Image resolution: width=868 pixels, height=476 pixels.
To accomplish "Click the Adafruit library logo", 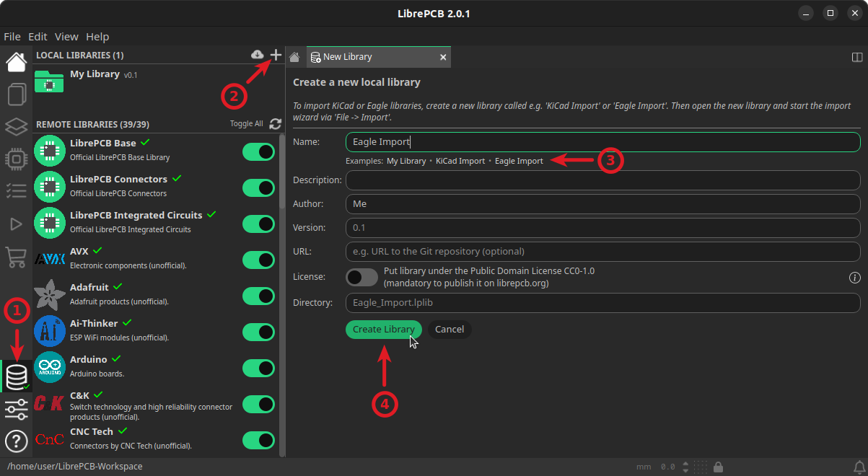I will click(x=49, y=295).
